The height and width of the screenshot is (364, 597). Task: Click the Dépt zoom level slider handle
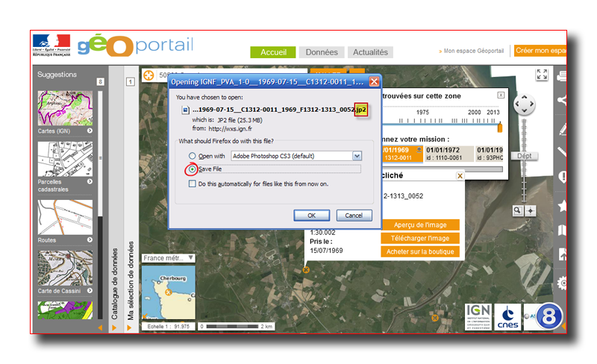(x=525, y=156)
